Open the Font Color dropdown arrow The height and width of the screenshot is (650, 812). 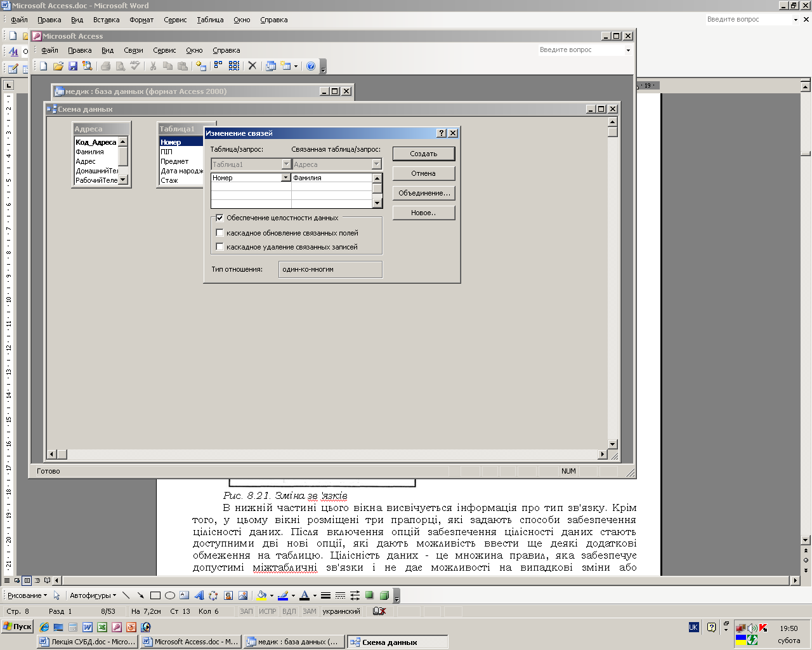point(315,595)
